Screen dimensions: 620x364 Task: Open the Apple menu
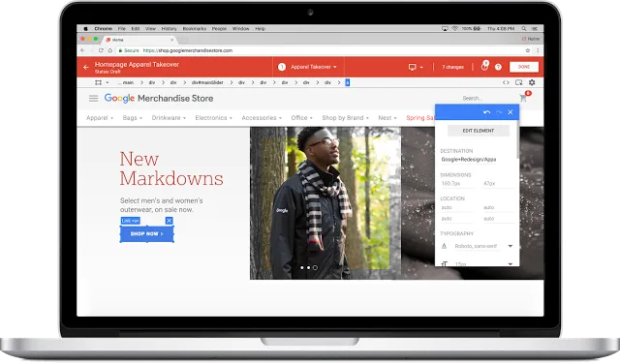85,29
